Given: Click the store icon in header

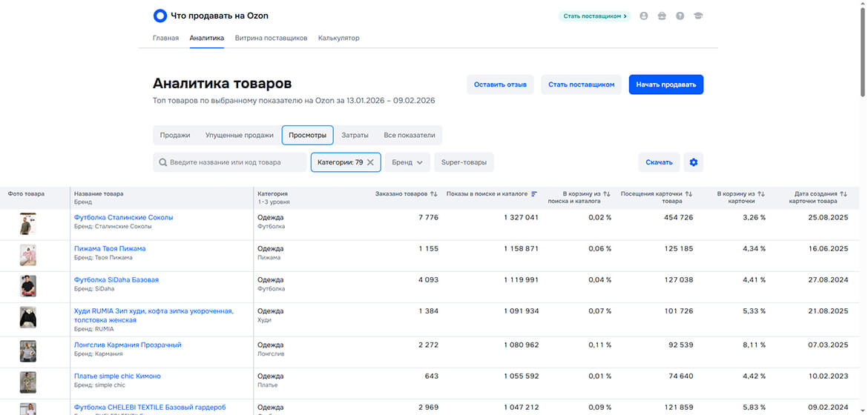Looking at the screenshot, I should [x=662, y=16].
